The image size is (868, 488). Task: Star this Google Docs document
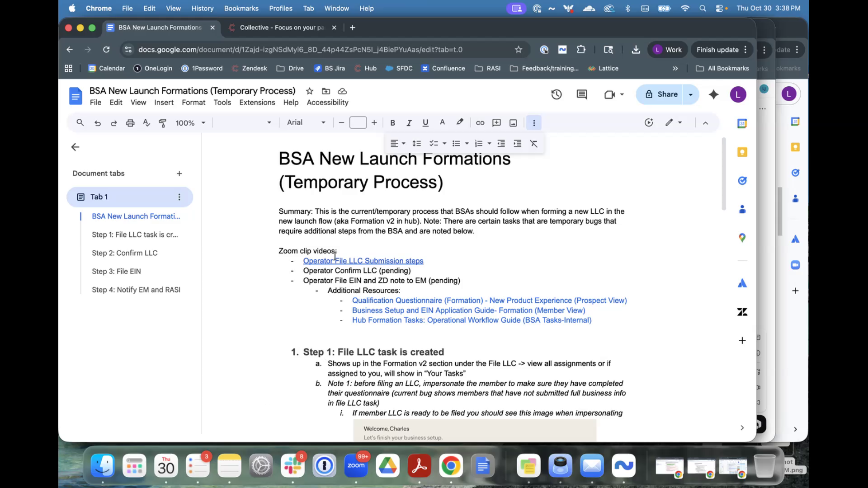[x=310, y=91]
